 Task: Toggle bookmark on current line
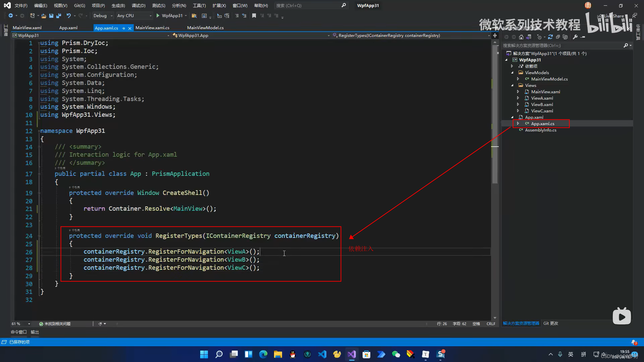point(254,16)
